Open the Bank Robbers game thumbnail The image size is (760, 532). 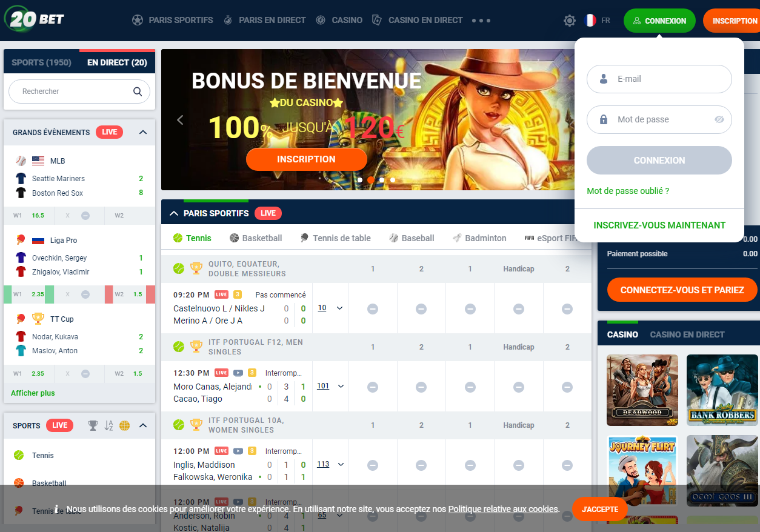click(x=722, y=390)
